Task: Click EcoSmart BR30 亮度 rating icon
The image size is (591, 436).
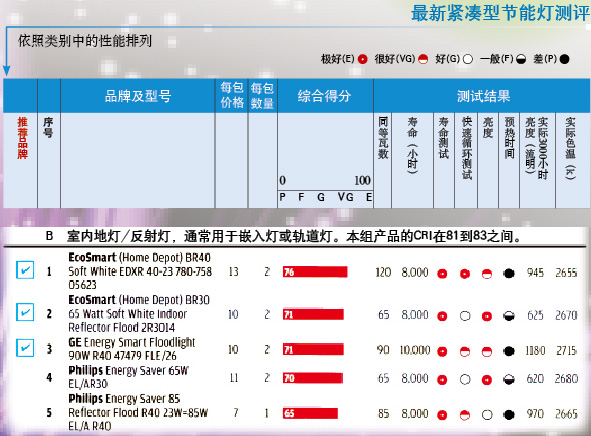Action: coord(487,316)
